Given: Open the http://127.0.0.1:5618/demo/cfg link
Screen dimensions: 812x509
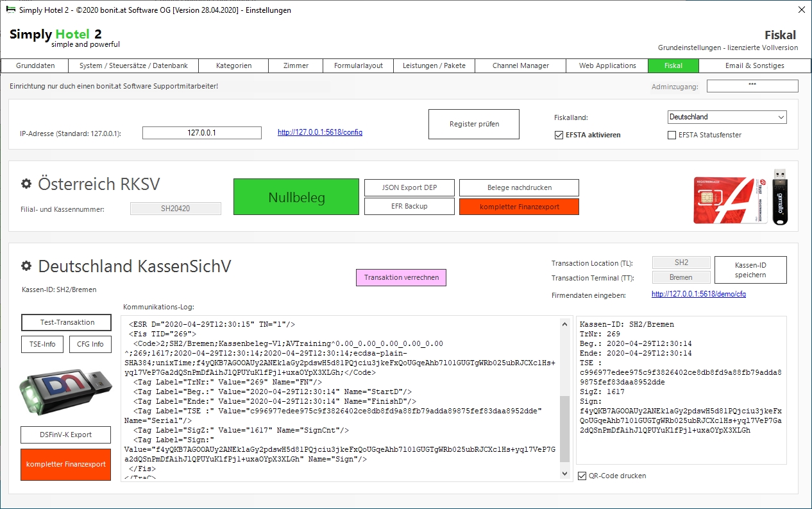Looking at the screenshot, I should [x=698, y=294].
